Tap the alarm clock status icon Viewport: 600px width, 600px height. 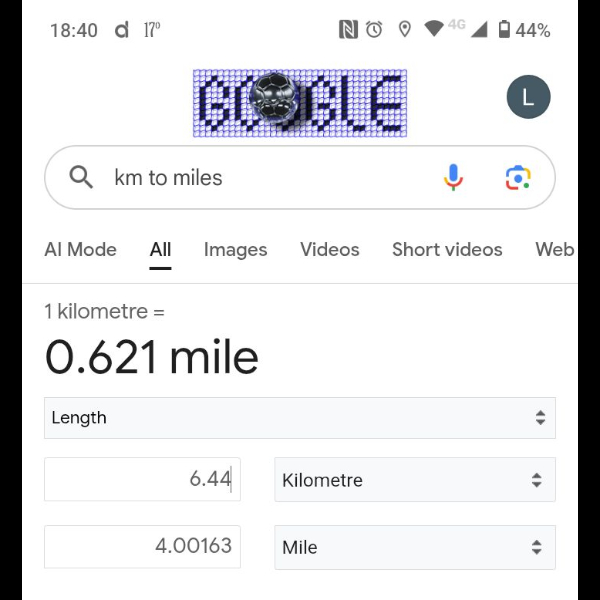tap(374, 30)
